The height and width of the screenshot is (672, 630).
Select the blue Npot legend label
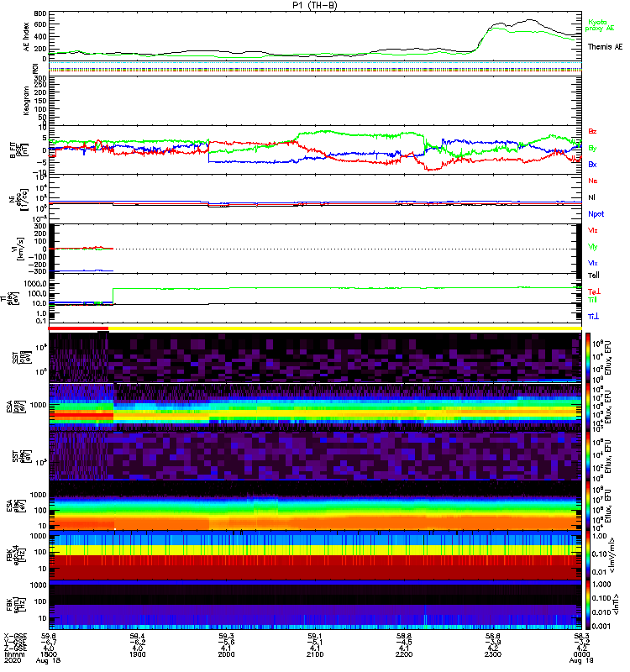tap(596, 213)
